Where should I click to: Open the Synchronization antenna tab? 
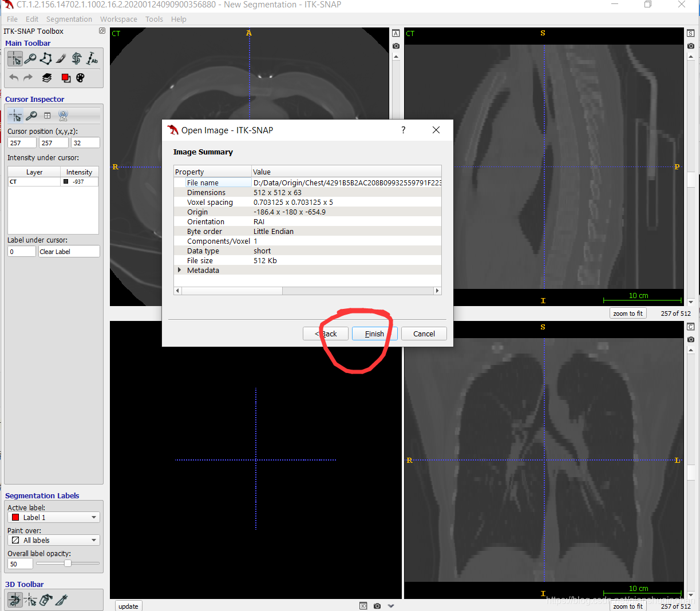pos(64,116)
